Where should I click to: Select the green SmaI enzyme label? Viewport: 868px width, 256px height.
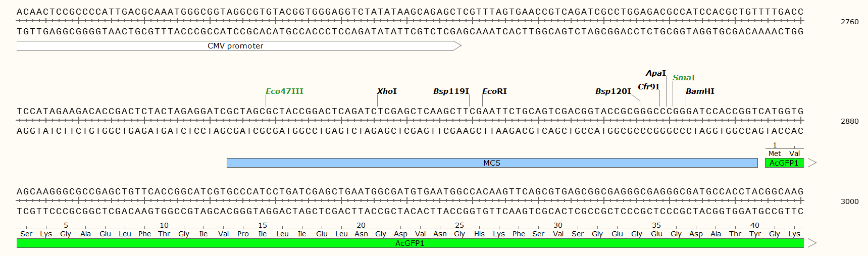pos(684,78)
